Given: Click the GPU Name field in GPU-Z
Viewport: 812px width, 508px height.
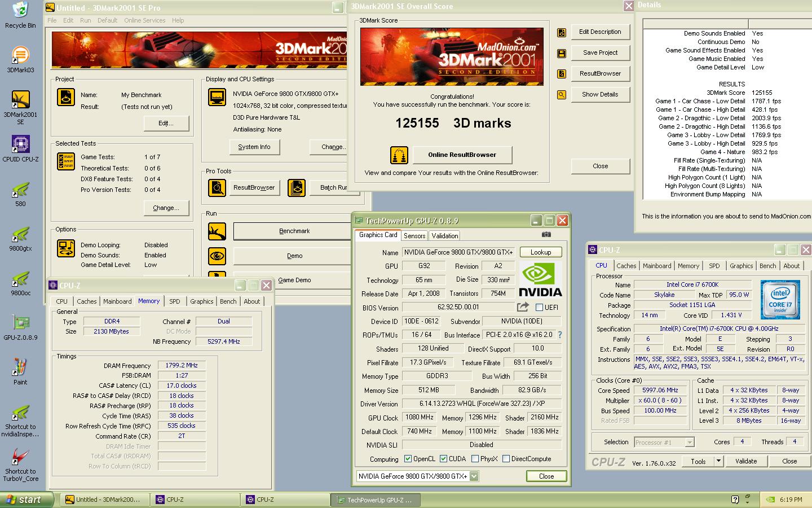Looking at the screenshot, I should (x=458, y=252).
